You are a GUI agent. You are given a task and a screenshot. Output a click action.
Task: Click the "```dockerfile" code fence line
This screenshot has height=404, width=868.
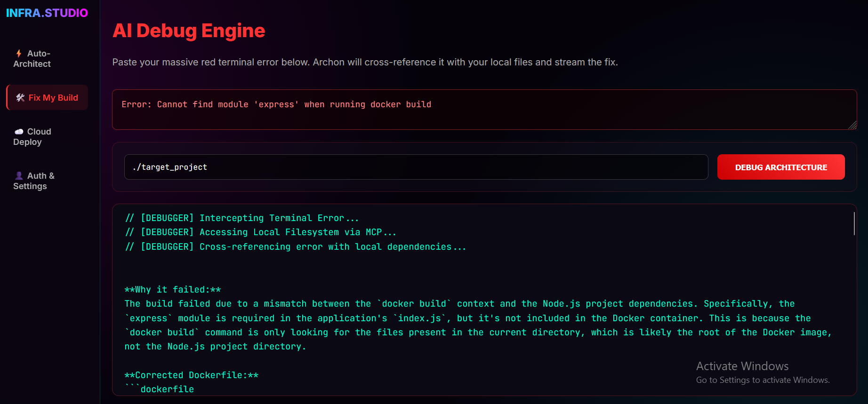pyautogui.click(x=160, y=389)
